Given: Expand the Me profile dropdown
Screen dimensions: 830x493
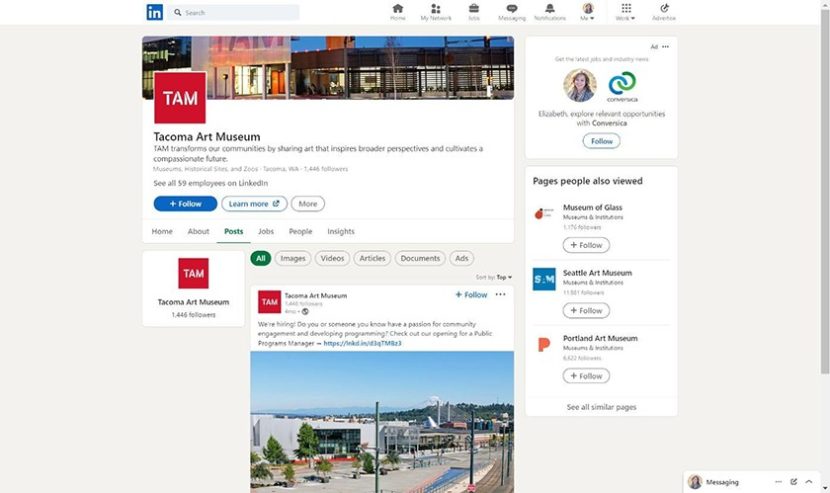Looking at the screenshot, I should [588, 12].
